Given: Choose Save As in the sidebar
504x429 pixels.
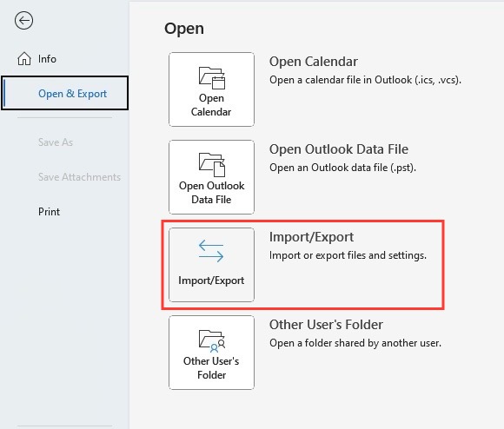Looking at the screenshot, I should (x=56, y=142).
